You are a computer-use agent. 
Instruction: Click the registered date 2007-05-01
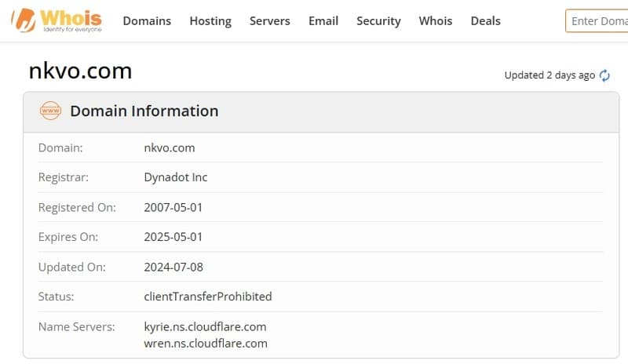[x=173, y=207]
